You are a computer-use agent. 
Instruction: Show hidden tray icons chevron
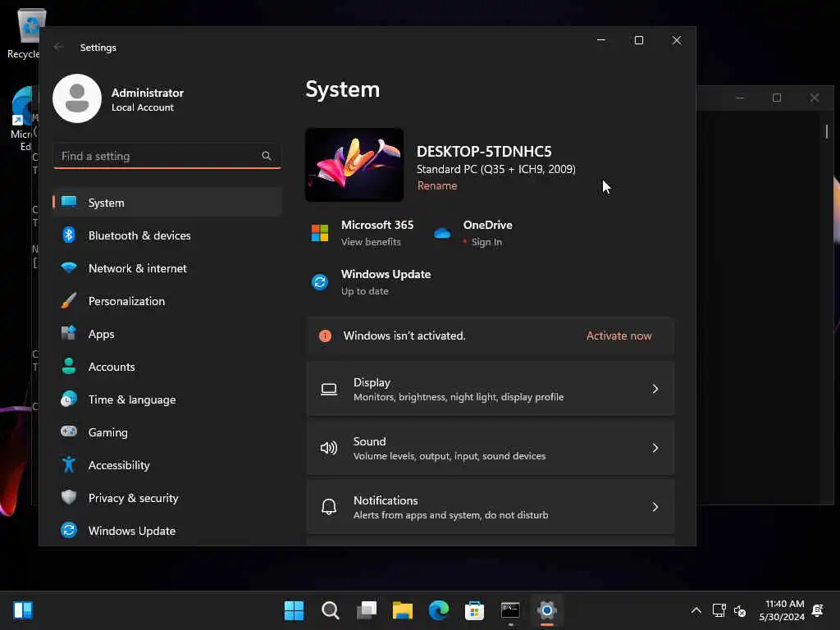pyautogui.click(x=696, y=610)
